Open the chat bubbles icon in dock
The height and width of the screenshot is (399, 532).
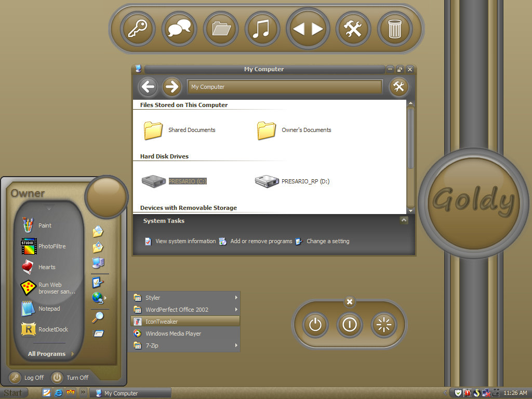(x=179, y=29)
